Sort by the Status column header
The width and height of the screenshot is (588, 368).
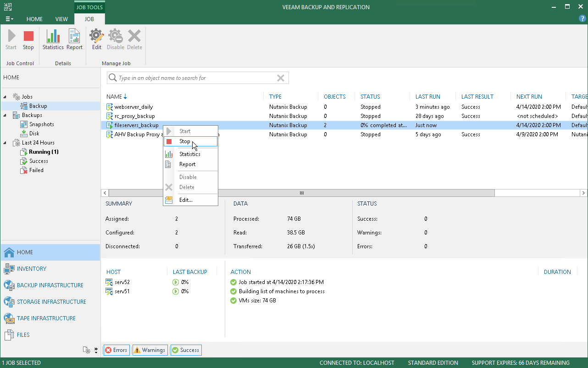coord(370,97)
